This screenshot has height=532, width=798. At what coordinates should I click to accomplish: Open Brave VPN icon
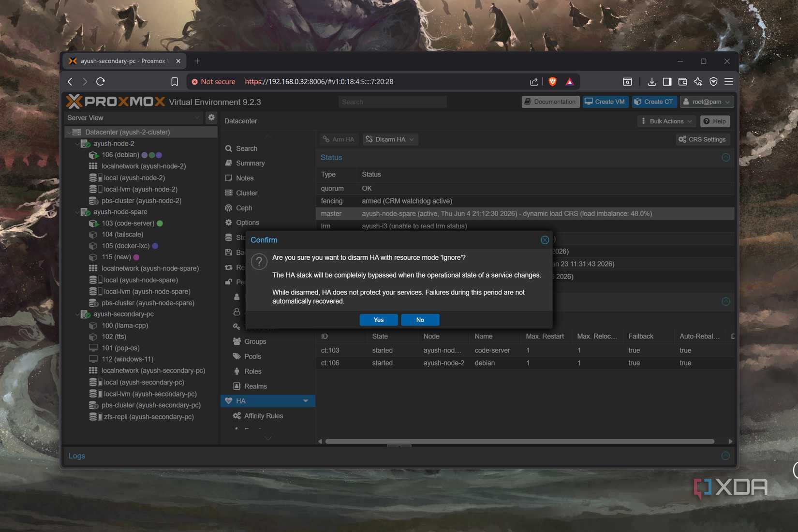pyautogui.click(x=713, y=82)
